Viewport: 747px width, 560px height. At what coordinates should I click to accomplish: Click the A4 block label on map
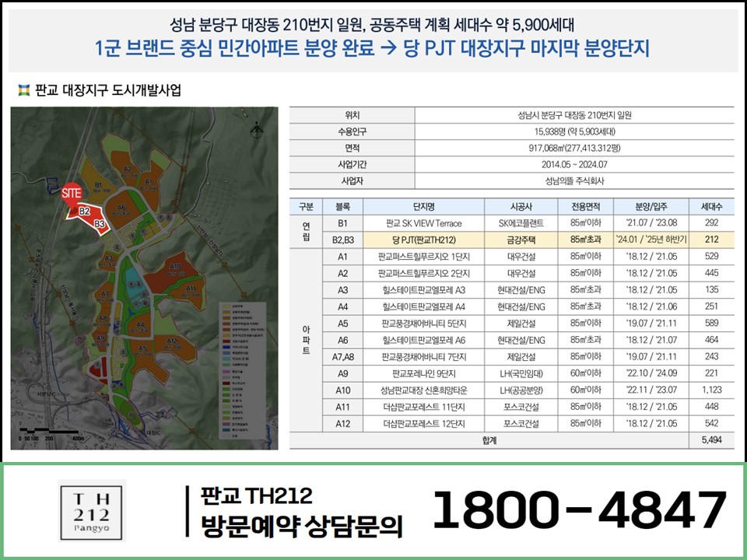point(140,325)
